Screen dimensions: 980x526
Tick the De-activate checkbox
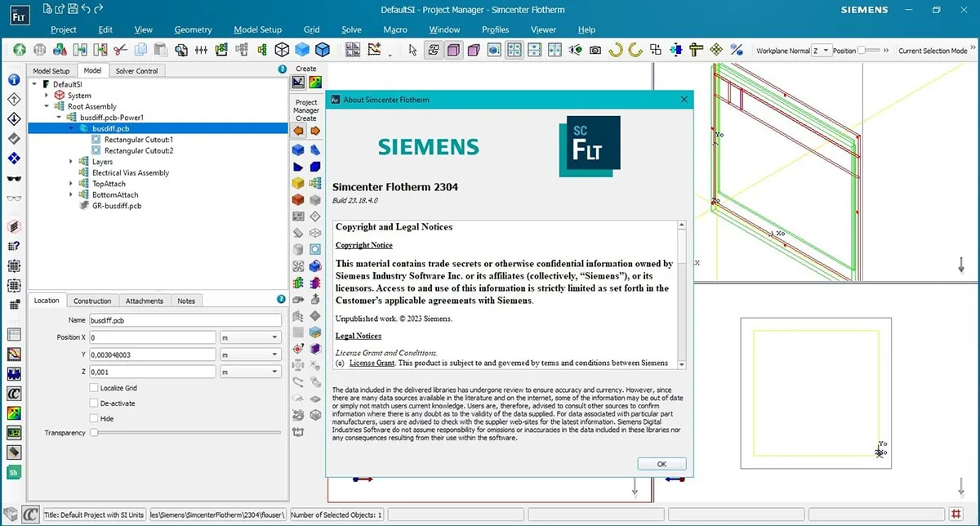click(x=95, y=403)
